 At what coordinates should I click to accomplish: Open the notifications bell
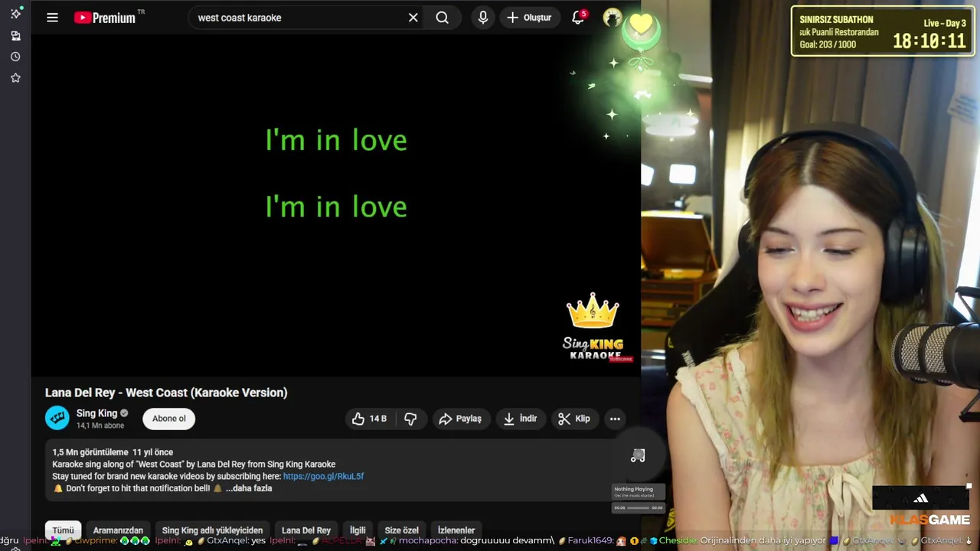[578, 17]
